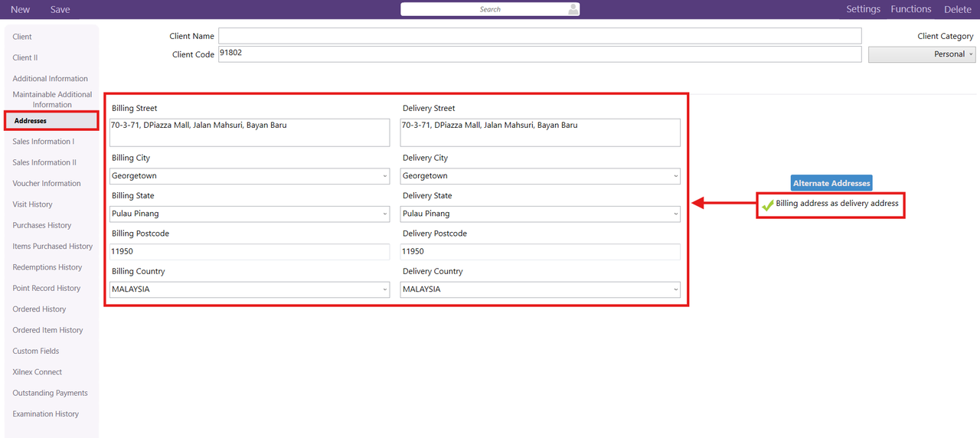Expand the Delivery State dropdown
980x438 pixels.
click(540, 214)
